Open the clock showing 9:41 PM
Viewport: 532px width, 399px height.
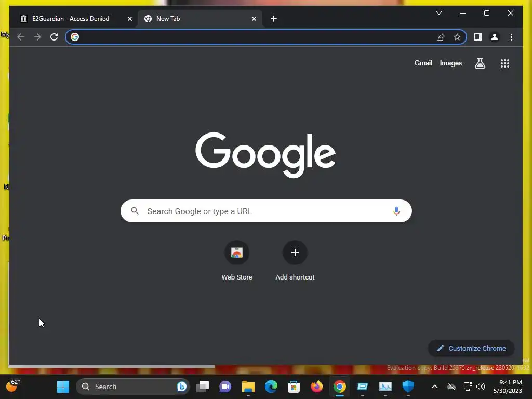pos(508,387)
